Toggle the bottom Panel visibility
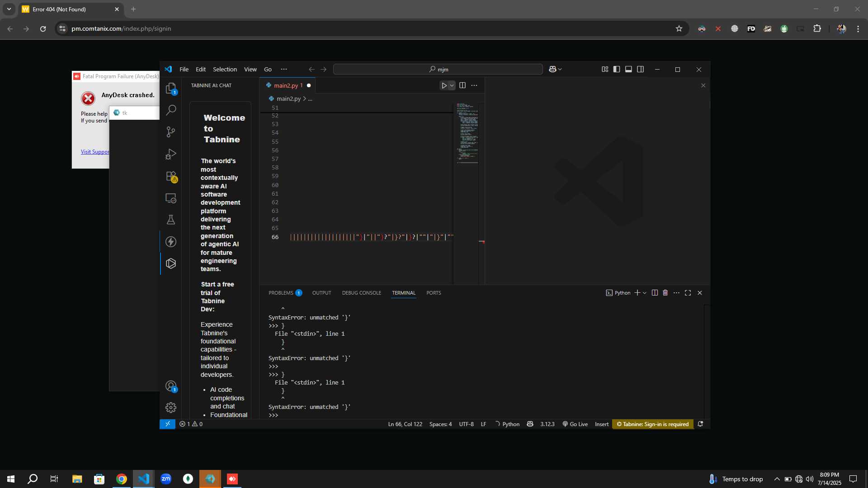 (628, 69)
